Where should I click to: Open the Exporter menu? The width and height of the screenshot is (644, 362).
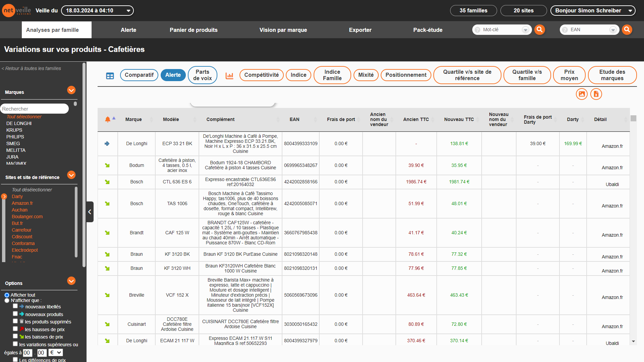(360, 30)
